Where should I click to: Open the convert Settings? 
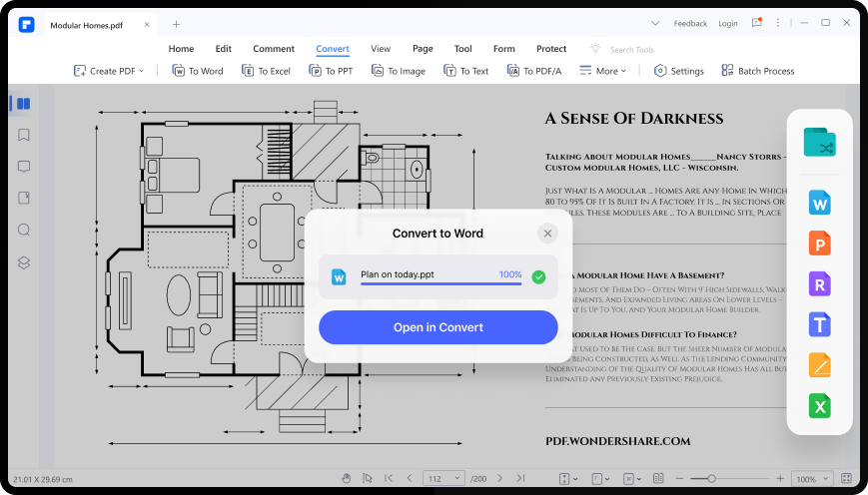click(678, 71)
